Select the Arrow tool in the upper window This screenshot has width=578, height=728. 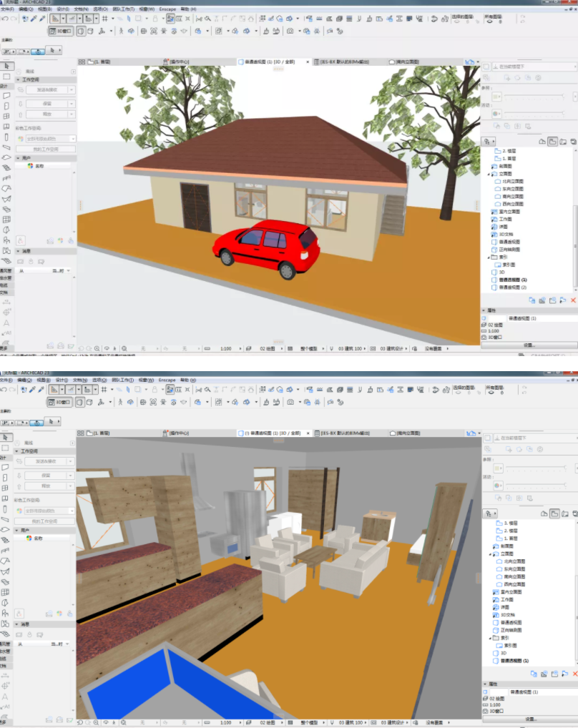[x=6, y=66]
